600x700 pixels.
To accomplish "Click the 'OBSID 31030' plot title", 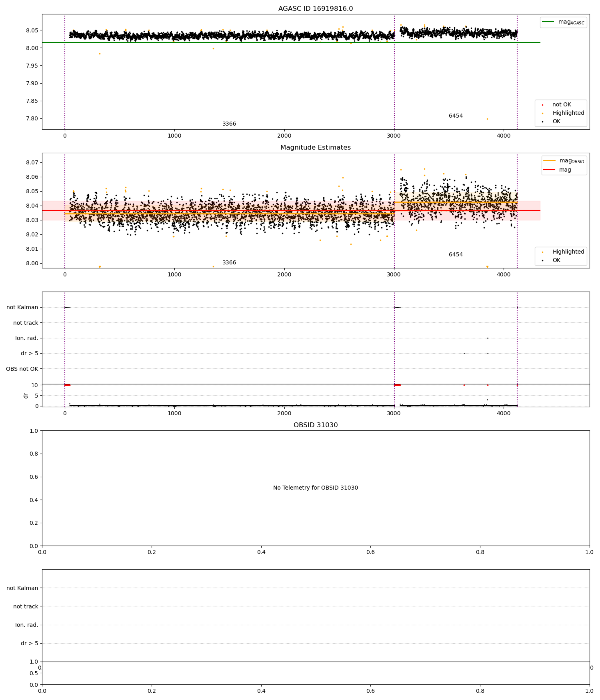I will [316, 425].
